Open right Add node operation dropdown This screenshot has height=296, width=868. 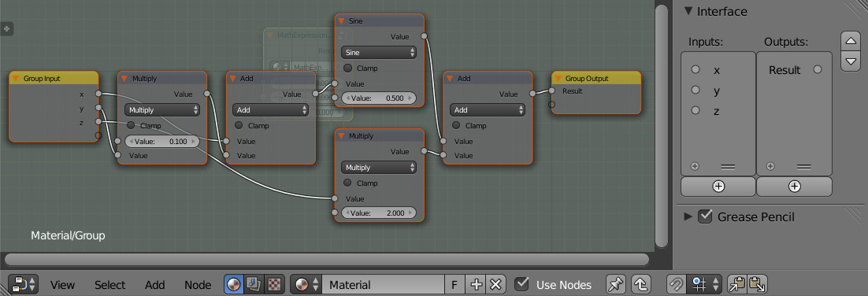point(488,110)
